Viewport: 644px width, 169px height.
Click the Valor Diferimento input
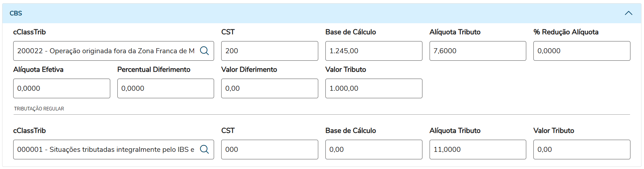pos(269,88)
